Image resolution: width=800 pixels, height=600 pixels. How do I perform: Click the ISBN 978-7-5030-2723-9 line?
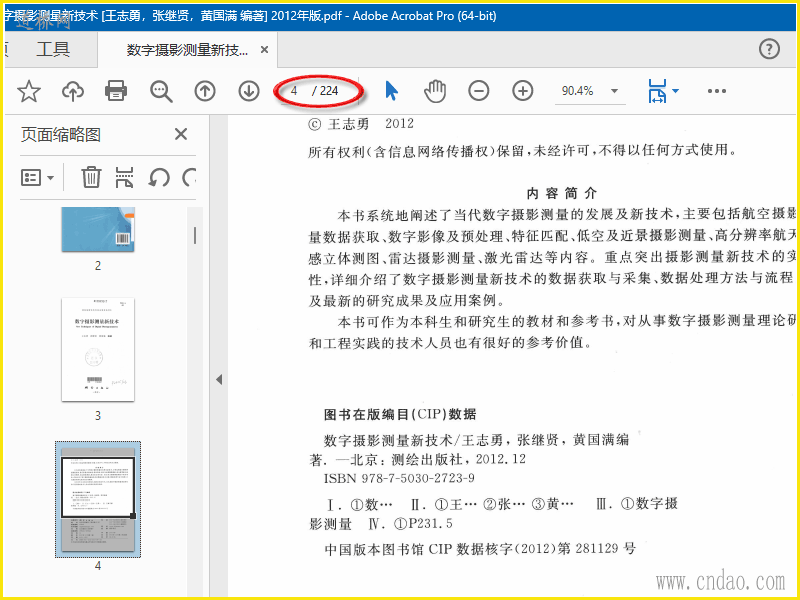[x=399, y=478]
